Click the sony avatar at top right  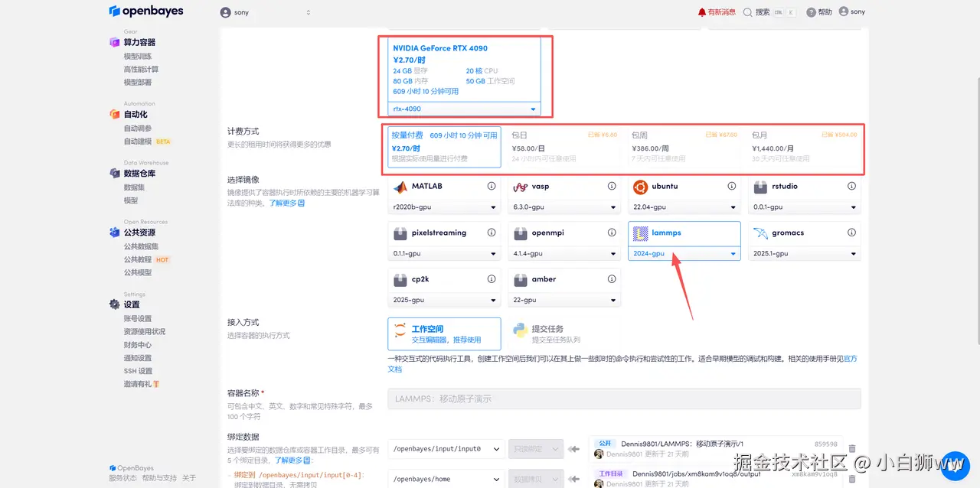tap(844, 11)
